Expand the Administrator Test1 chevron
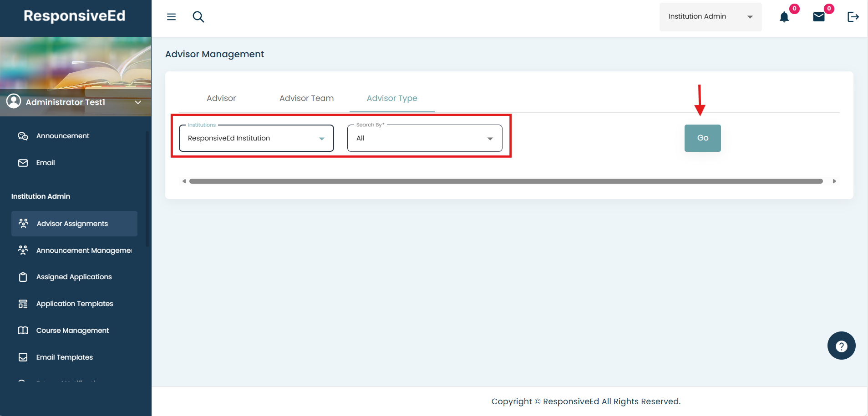Image resolution: width=868 pixels, height=416 pixels. click(138, 102)
